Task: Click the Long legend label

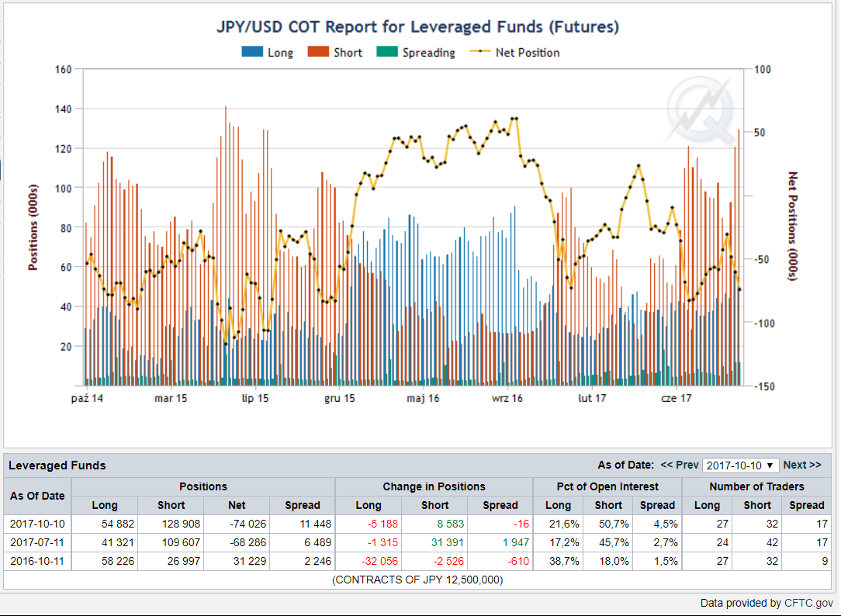Action: pos(281,53)
